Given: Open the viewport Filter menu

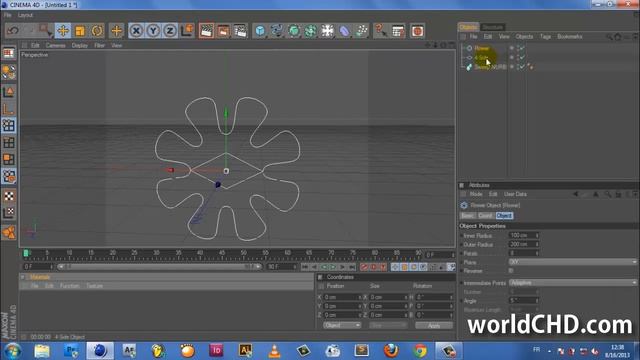Looking at the screenshot, I should tap(100, 45).
